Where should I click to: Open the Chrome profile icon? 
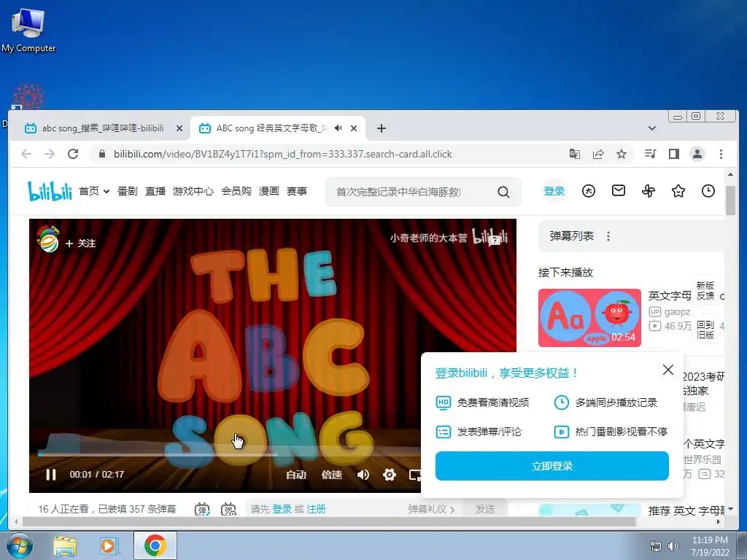tap(697, 154)
